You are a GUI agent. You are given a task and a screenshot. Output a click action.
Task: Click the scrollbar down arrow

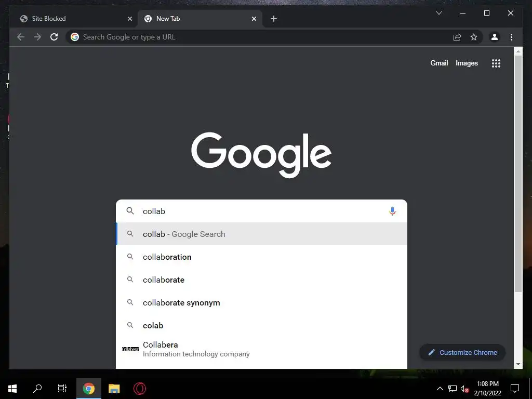tap(518, 364)
